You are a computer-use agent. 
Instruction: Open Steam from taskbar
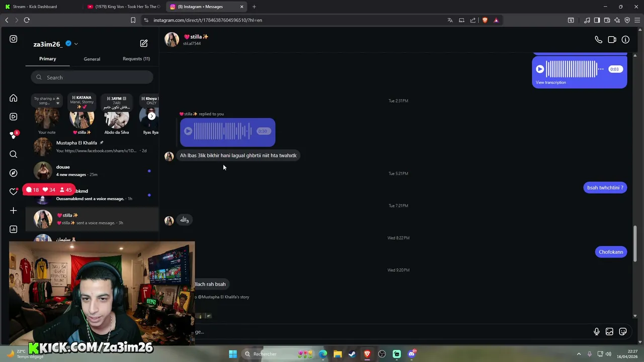tap(352, 354)
